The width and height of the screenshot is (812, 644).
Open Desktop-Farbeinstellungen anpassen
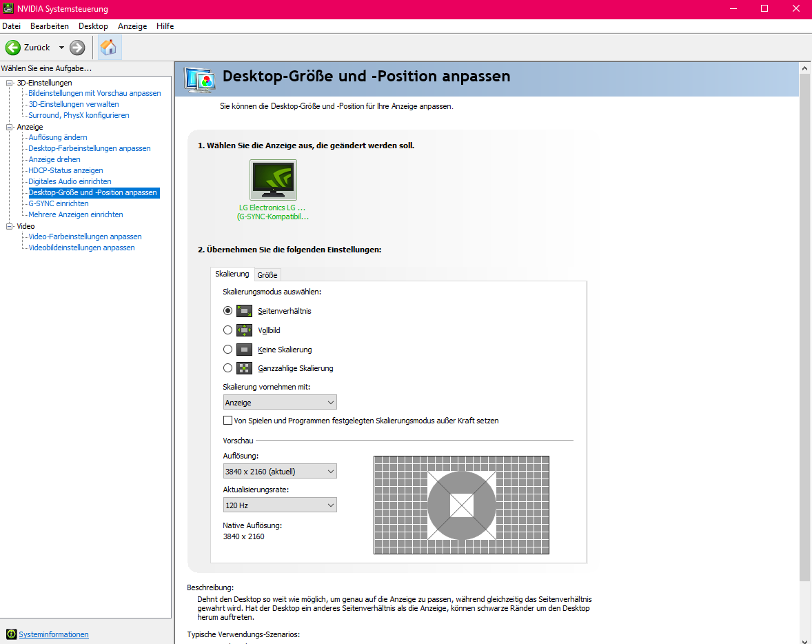coord(90,148)
